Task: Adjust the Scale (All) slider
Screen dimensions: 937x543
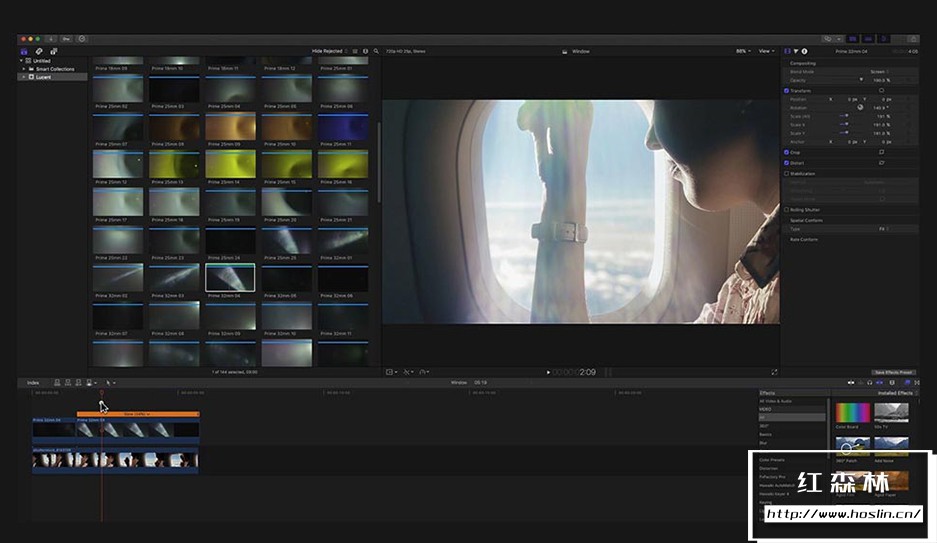Action: tap(844, 116)
